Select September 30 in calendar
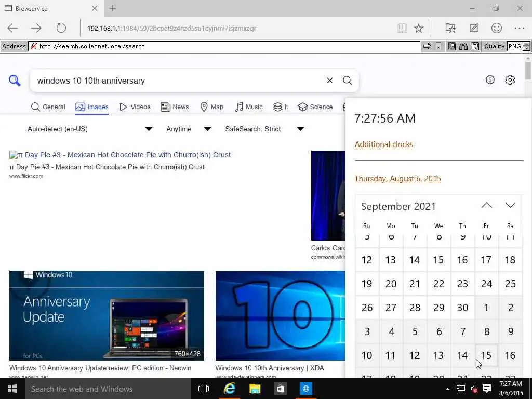This screenshot has height=399, width=532. 462,308
